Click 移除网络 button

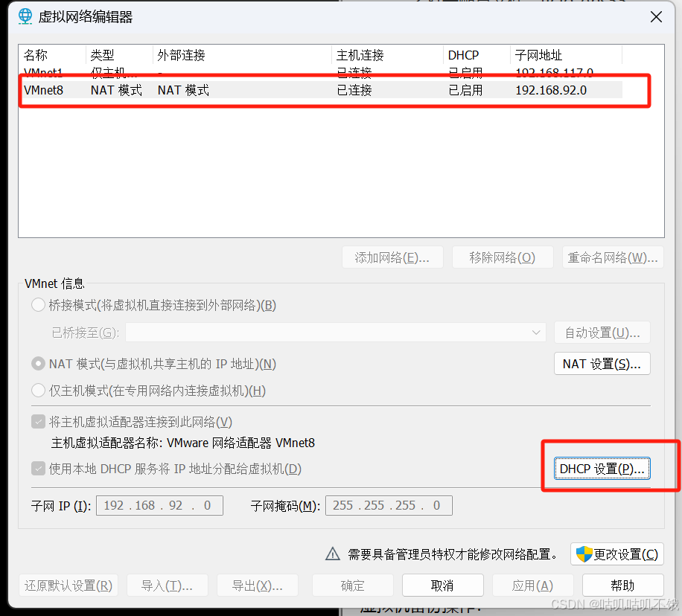503,257
